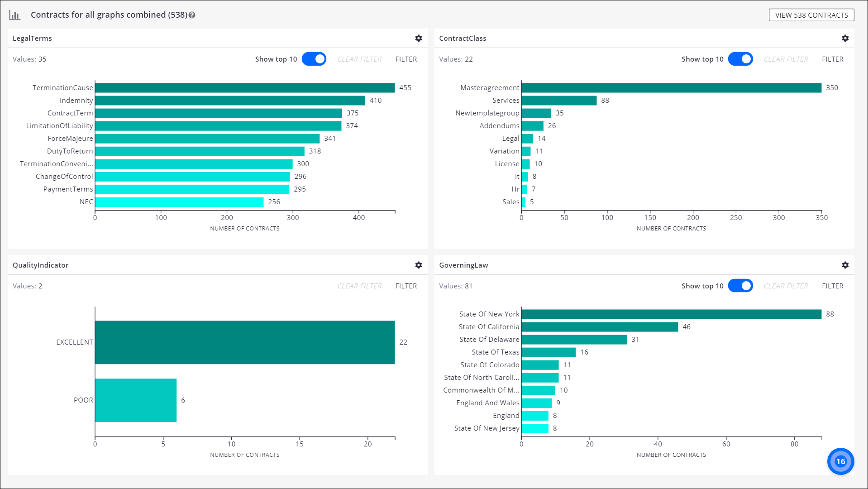868x489 pixels.
Task: Open GoverningLaw chart settings gear
Action: [845, 265]
